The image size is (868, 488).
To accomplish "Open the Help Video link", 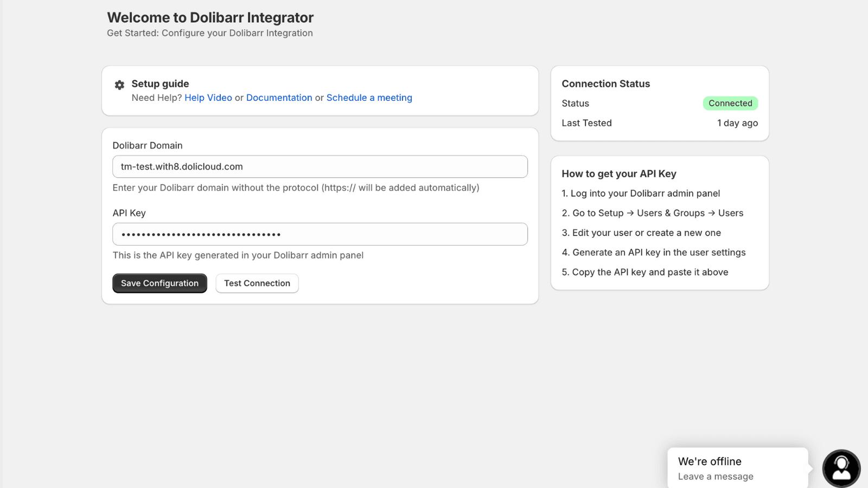I will pyautogui.click(x=208, y=98).
